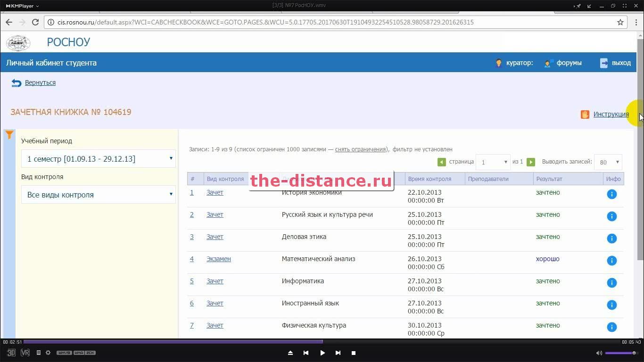The height and width of the screenshot is (362, 644).
Task: Click info icon for Русский язык row
Action: (x=612, y=216)
